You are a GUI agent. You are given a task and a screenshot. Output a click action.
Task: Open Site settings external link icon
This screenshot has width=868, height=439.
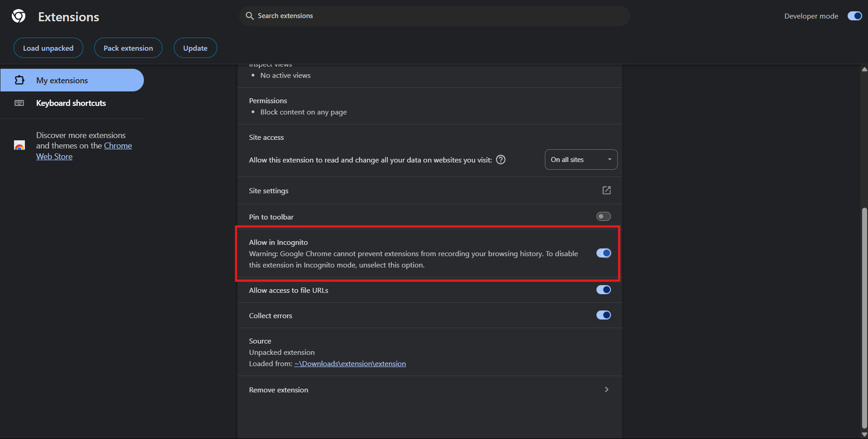pos(606,191)
